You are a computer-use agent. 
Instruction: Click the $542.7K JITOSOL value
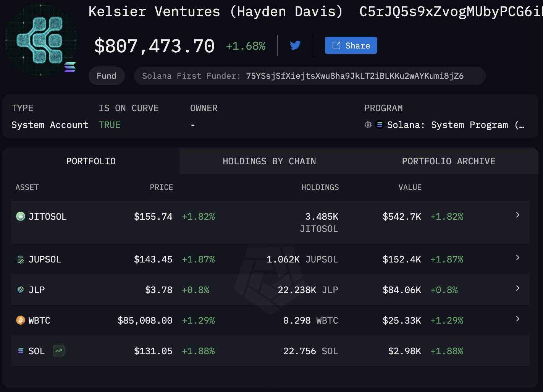402,217
